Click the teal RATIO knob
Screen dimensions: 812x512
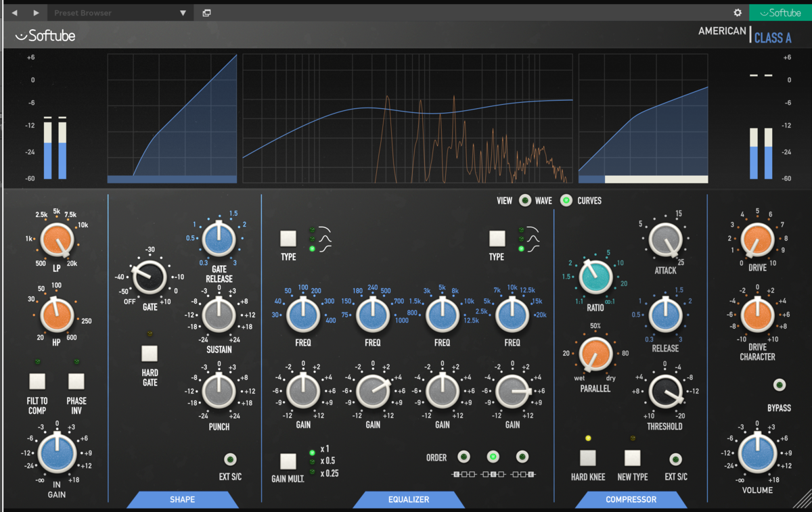[x=595, y=277]
